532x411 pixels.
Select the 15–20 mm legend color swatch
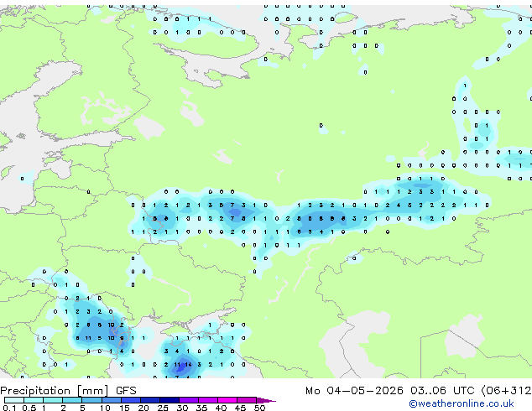pyautogui.click(x=131, y=400)
